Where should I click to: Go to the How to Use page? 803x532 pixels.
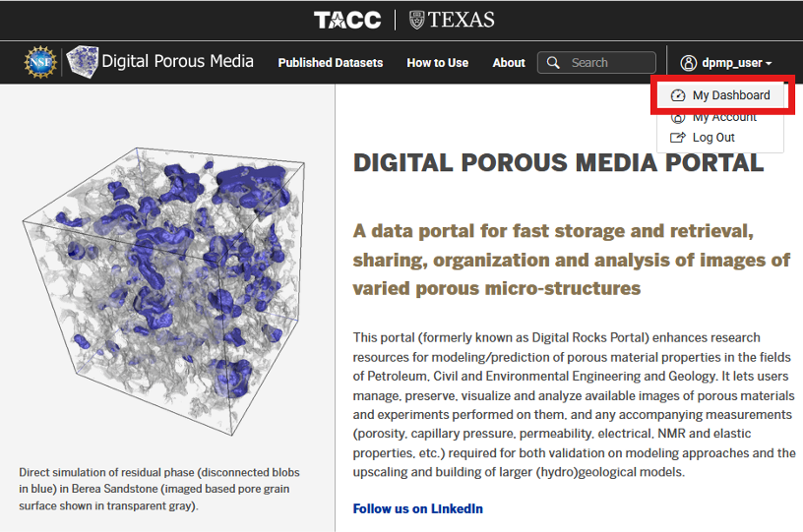point(437,62)
